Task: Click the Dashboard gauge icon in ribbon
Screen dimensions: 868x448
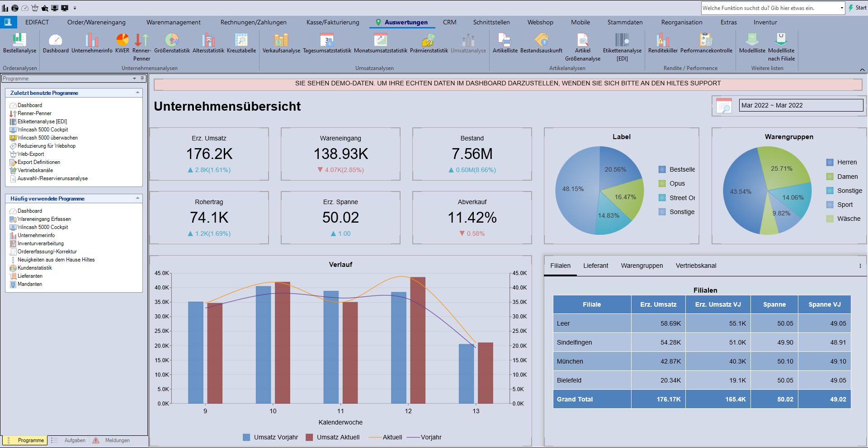Action: click(x=56, y=41)
